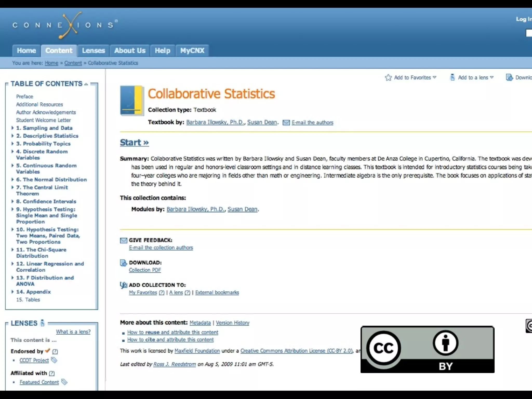Click the Give Feedback envelope icon
The image size is (532, 399).
[123, 240]
